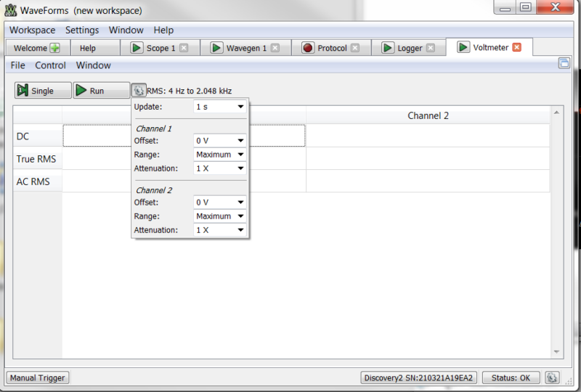Close the Scope 1 tab
Screen dimensions: 581x392
click(184, 48)
